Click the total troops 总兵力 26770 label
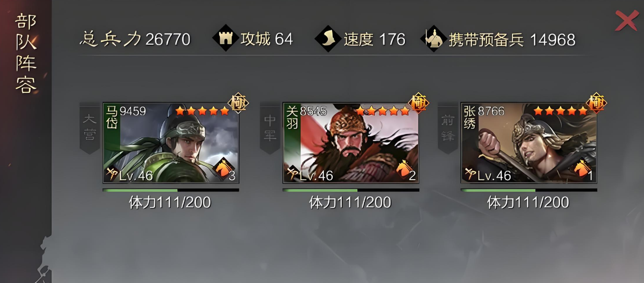644x283 pixels. 135,39
